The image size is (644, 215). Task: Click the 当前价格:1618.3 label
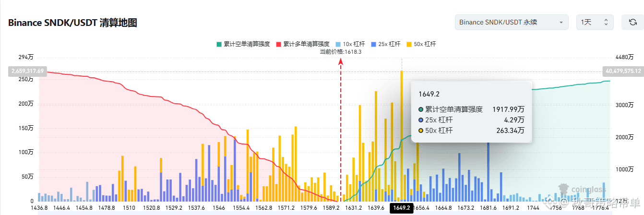(341, 52)
